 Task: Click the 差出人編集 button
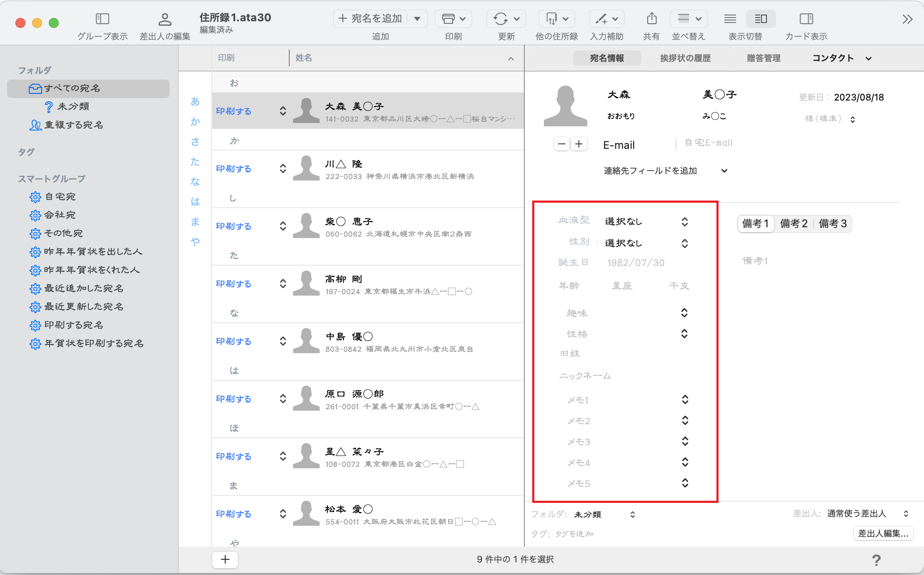(x=883, y=533)
